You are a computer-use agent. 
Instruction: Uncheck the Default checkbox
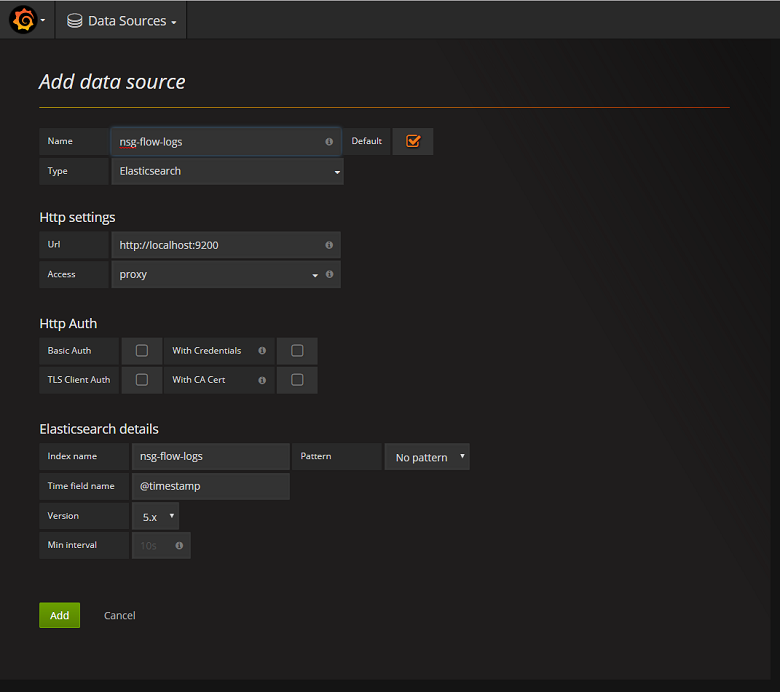(413, 141)
